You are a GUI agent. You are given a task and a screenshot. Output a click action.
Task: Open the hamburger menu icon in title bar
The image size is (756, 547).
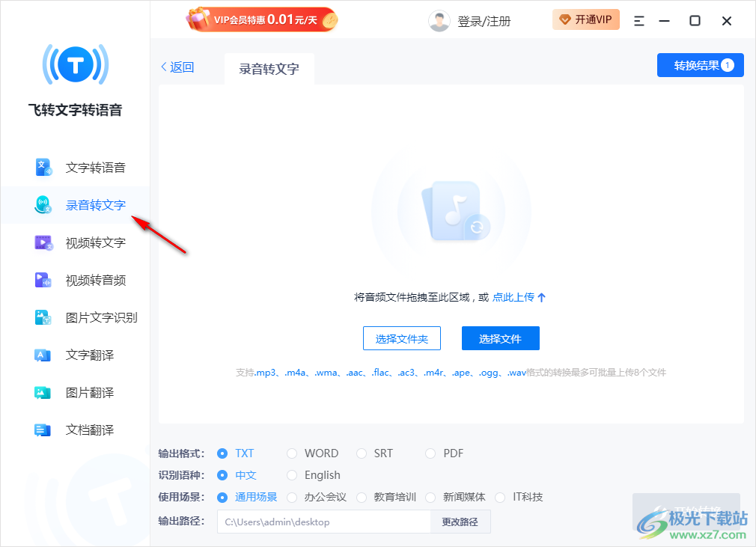638,21
